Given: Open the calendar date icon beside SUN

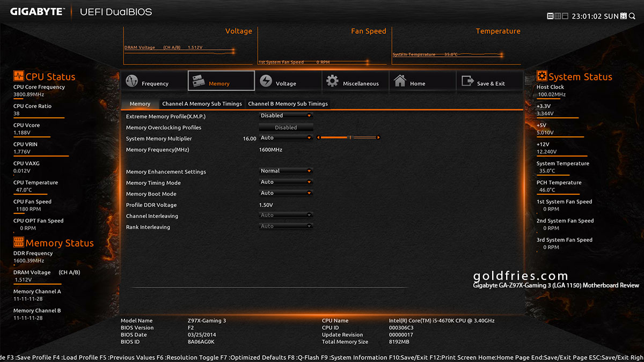Looking at the screenshot, I should coord(624,16).
